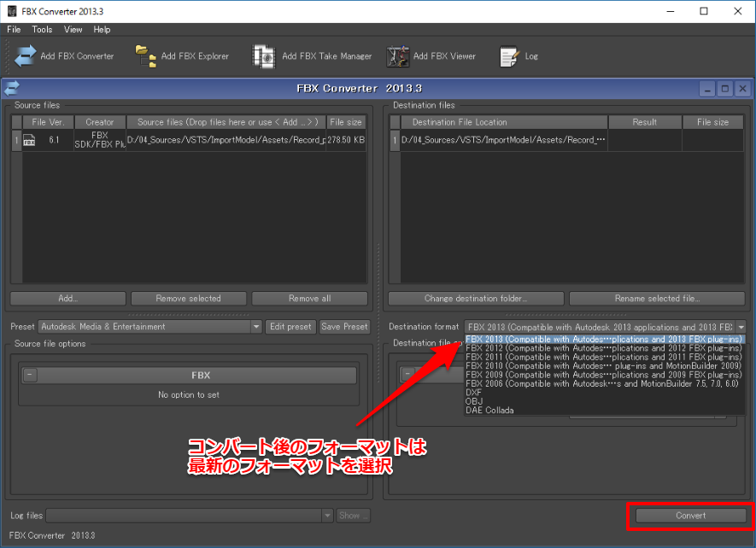Click Remove selected button
Screen dimensions: 756x548
189,299
